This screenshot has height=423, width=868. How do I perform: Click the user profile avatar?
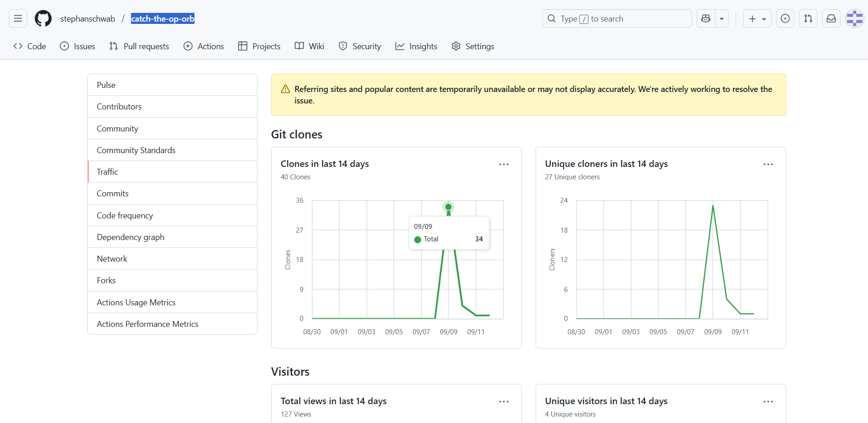(x=855, y=19)
